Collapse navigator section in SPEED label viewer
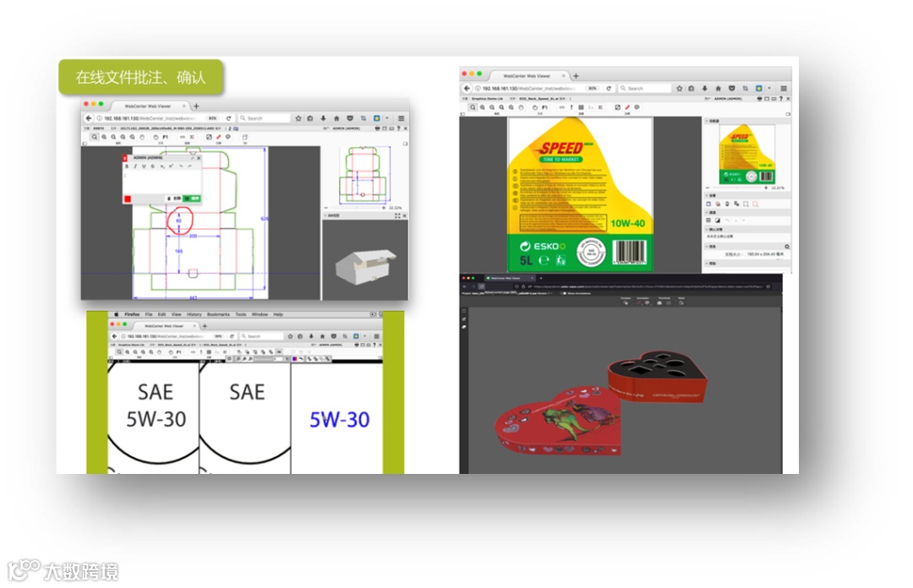Image resolution: width=913 pixels, height=588 pixels. (x=708, y=121)
